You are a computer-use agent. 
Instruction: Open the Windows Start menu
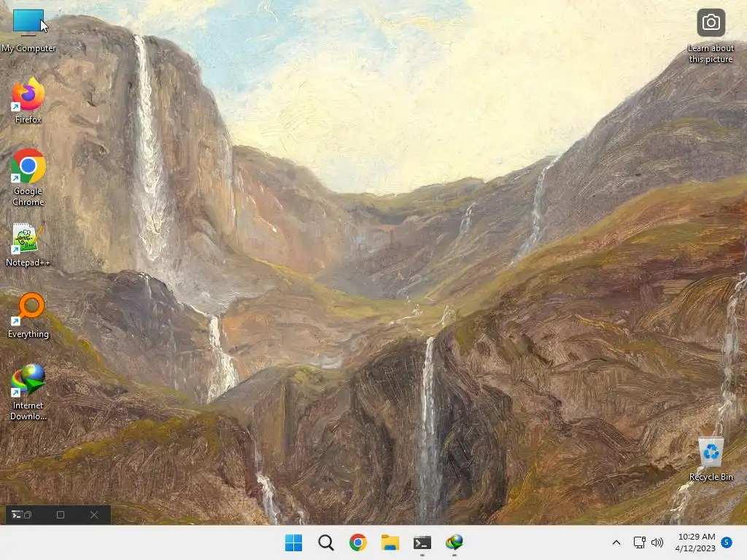click(x=293, y=542)
